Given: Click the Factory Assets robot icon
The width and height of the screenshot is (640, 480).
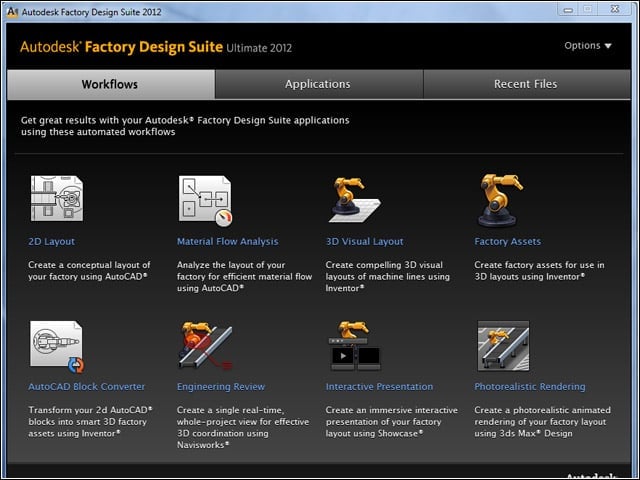Looking at the screenshot, I should [x=501, y=200].
